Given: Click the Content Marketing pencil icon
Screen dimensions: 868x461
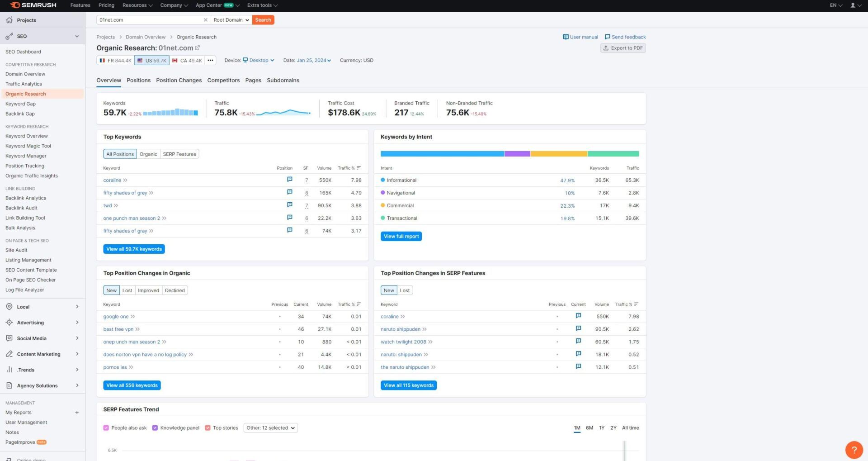Looking at the screenshot, I should [x=9, y=354].
